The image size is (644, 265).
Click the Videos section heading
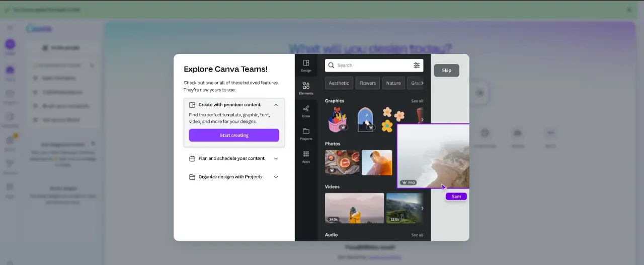click(332, 186)
